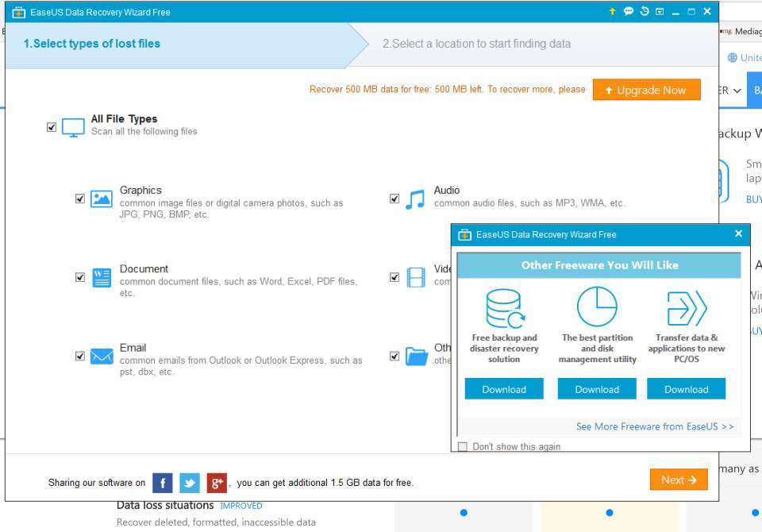Click "Data loss situations" in the background page
Viewport: 762px width, 532px height.
(x=165, y=506)
